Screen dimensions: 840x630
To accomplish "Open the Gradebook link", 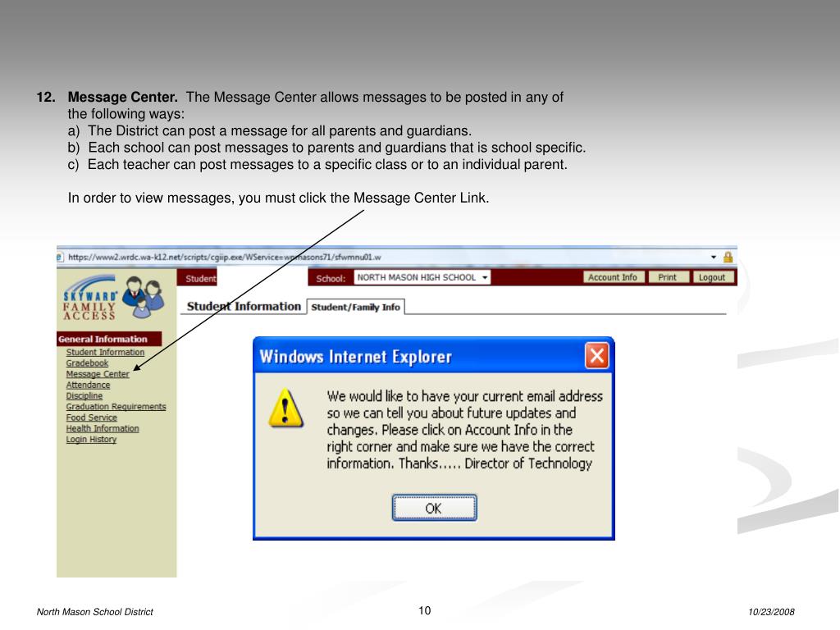I will point(87,363).
